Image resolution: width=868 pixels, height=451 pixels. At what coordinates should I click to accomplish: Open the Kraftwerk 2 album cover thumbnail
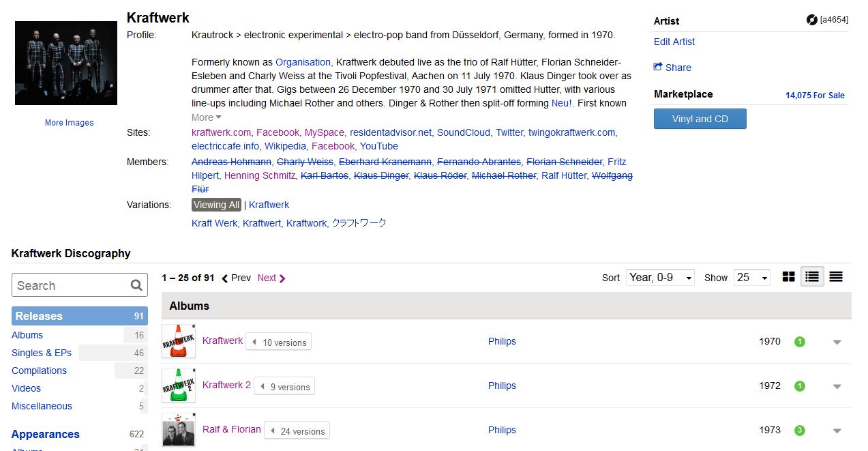pyautogui.click(x=179, y=385)
